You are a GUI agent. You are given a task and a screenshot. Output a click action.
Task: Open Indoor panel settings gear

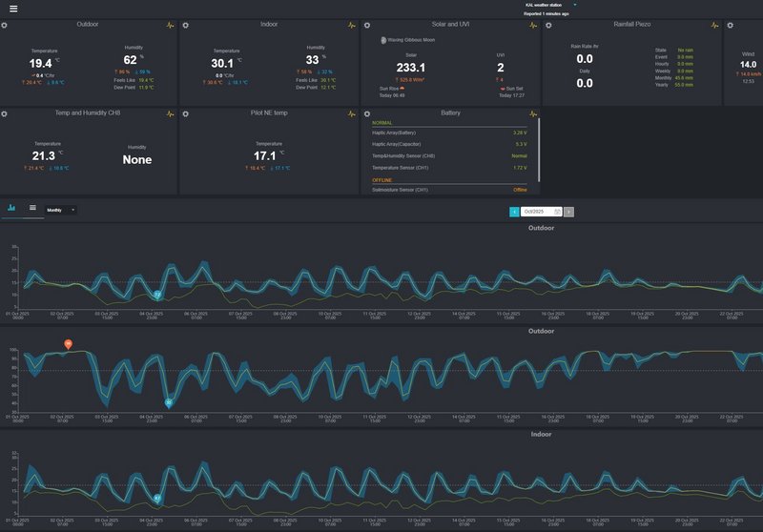click(185, 25)
